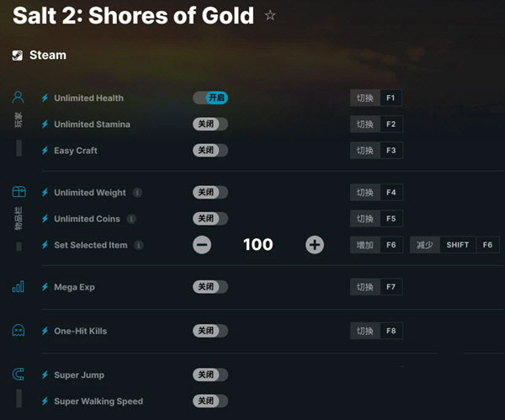The image size is (505, 420).
Task: Select the inventory chest category icon
Action: click(x=19, y=192)
